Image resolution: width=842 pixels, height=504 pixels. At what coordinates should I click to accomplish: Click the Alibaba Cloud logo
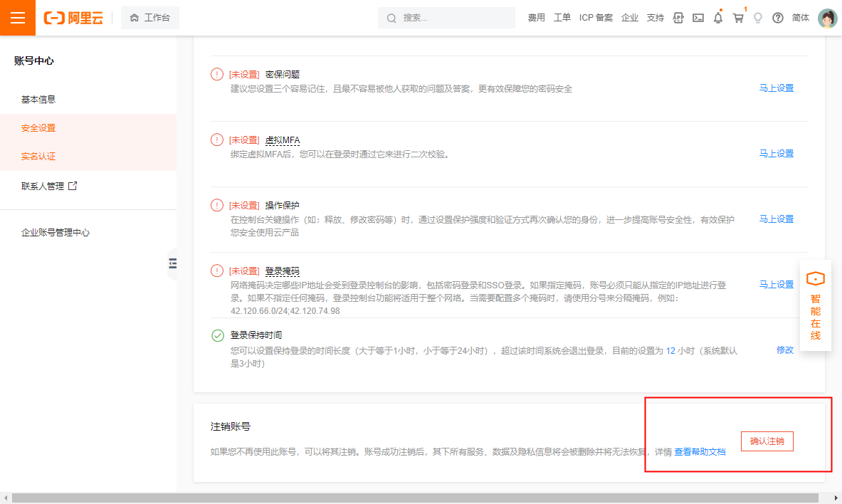(x=73, y=18)
